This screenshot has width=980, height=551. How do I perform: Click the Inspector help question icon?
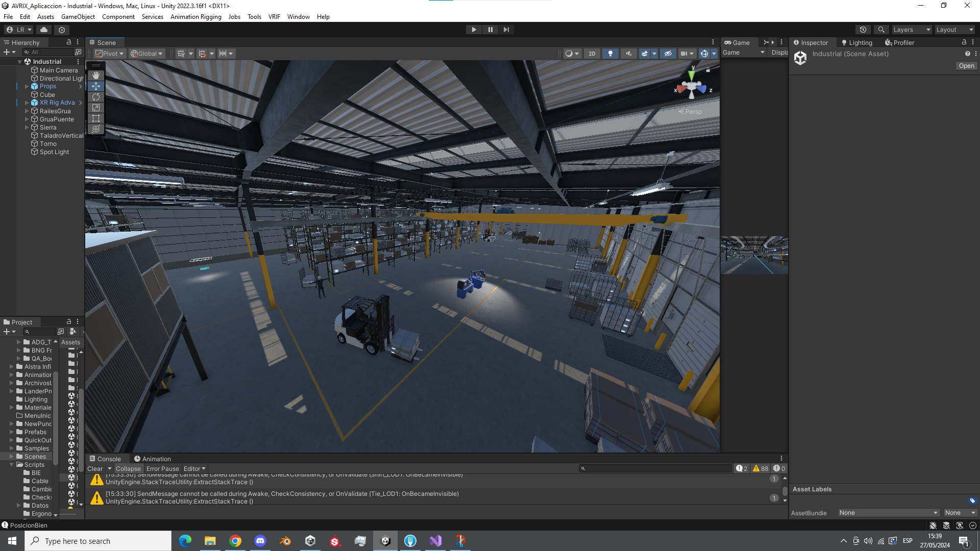[x=967, y=54]
